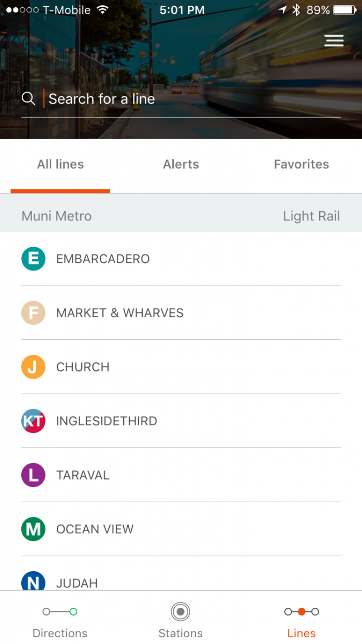Screen dimensions: 362x644
Task: Select the E Embarcadero line badge
Action: pos(33,259)
